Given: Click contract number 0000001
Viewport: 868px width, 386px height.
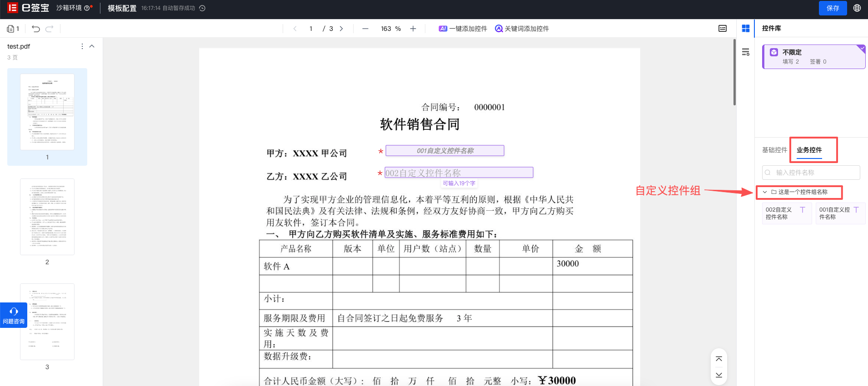Looking at the screenshot, I should tap(489, 107).
